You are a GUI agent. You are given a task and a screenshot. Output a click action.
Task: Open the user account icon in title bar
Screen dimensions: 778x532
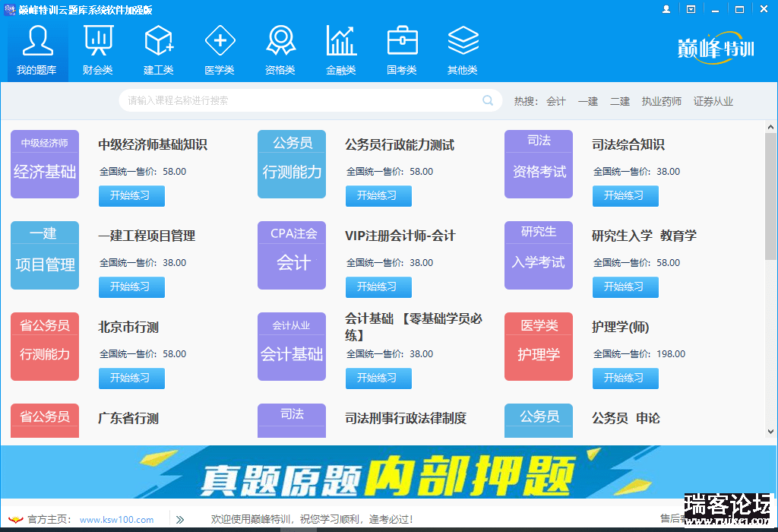[x=666, y=9]
